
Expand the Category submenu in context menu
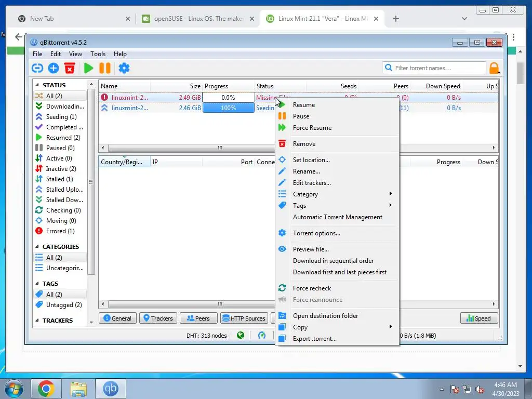[x=337, y=194]
